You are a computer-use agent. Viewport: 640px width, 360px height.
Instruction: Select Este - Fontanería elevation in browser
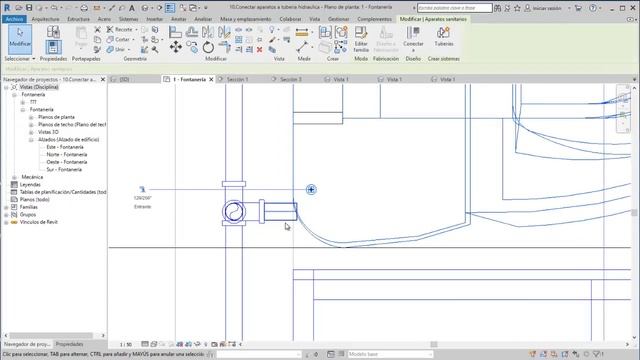65,147
